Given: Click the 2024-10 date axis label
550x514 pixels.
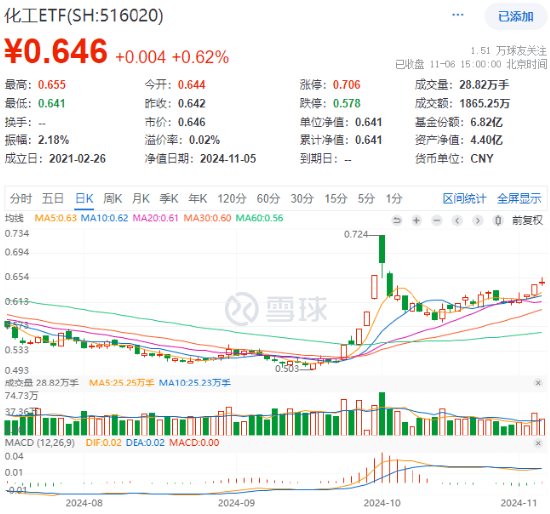Looking at the screenshot, I should click(x=382, y=503).
